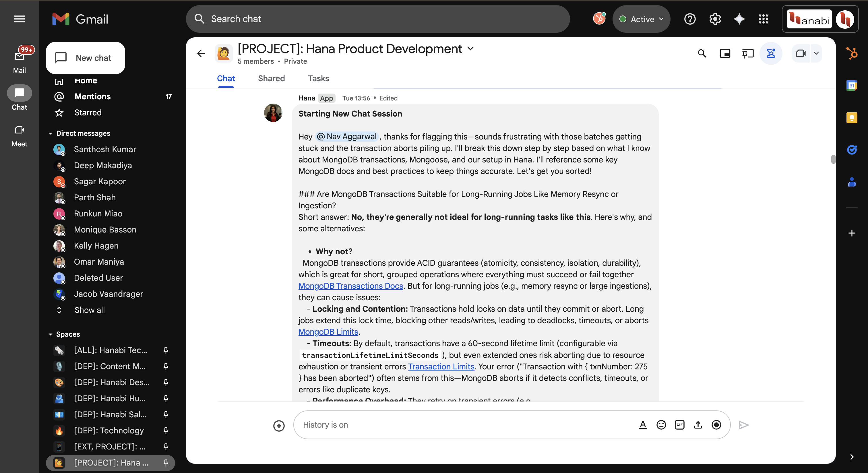The image size is (868, 473).
Task: Open the main menu hamburger icon
Action: coord(20,19)
